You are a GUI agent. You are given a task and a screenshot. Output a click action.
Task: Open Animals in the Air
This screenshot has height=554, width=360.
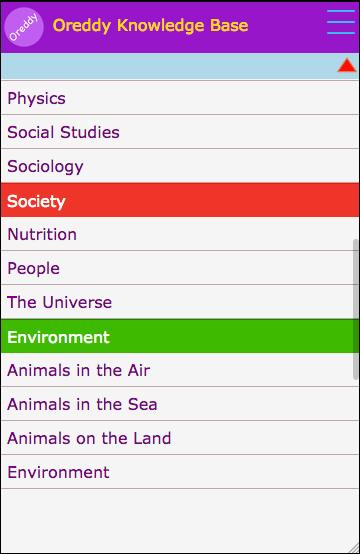point(180,370)
